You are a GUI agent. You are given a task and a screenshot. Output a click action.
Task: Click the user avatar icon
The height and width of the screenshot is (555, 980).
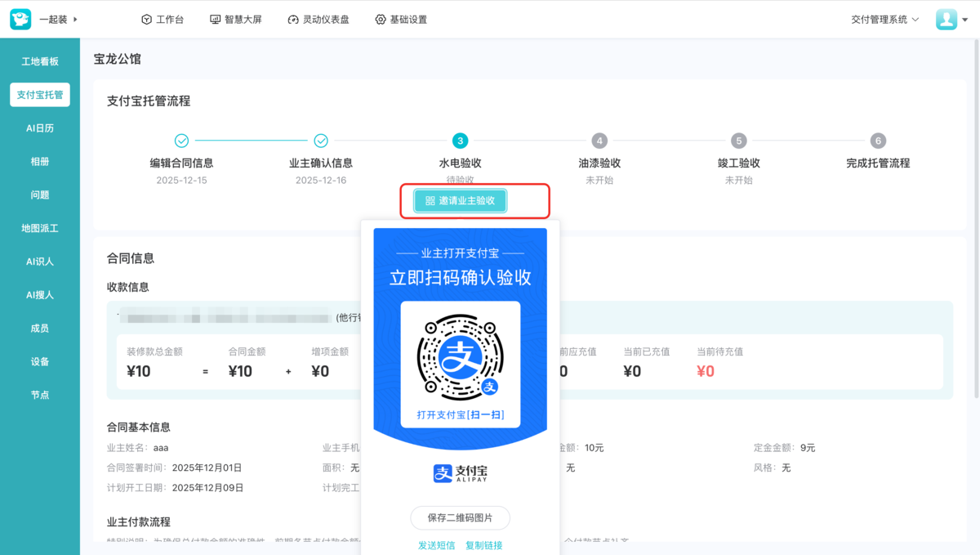947,19
